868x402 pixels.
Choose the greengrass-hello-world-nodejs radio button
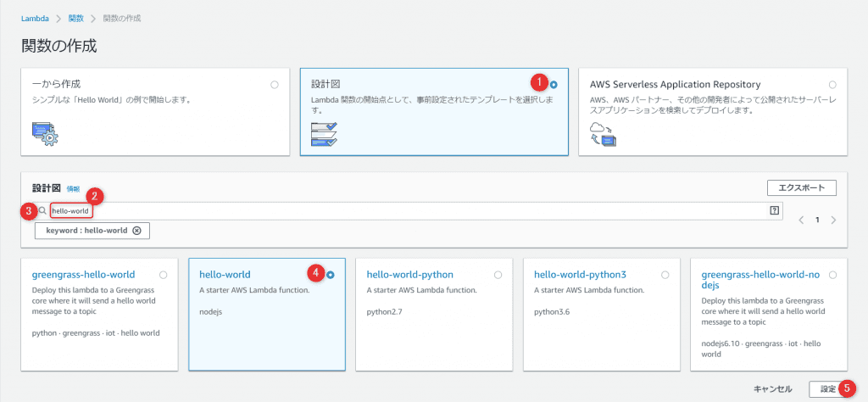point(832,275)
